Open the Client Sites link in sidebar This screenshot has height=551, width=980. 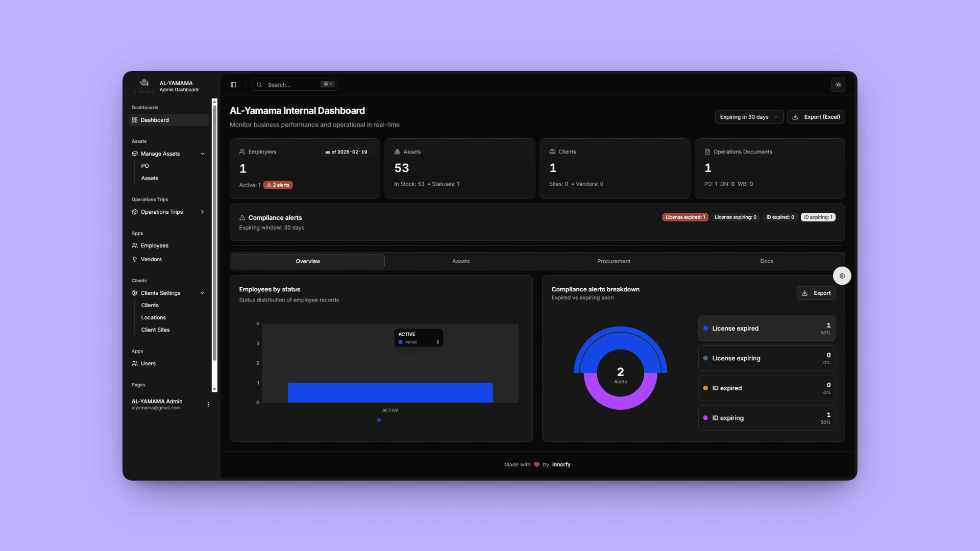tap(155, 330)
